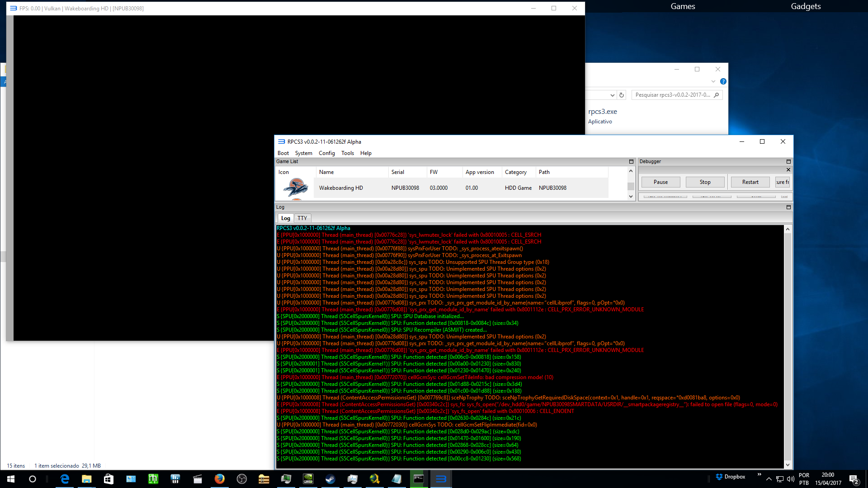Refresh the Explorer address bar
The image size is (868, 488).
(x=622, y=95)
